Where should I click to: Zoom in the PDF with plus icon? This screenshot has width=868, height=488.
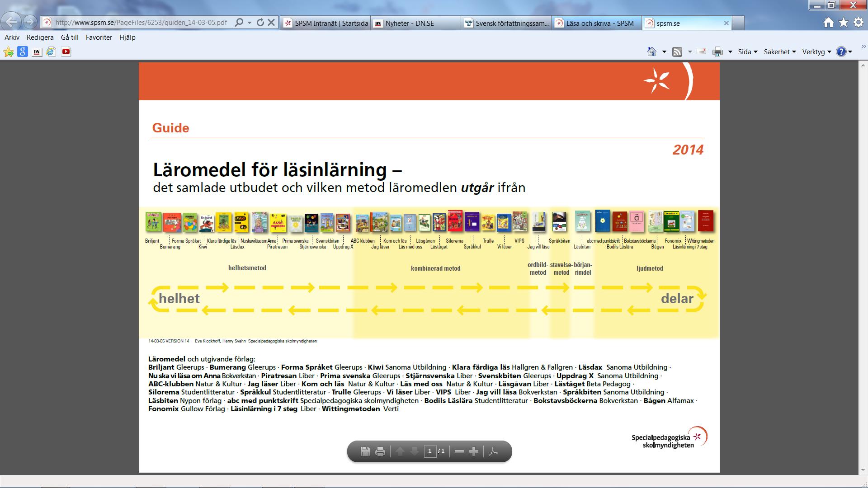point(474,451)
